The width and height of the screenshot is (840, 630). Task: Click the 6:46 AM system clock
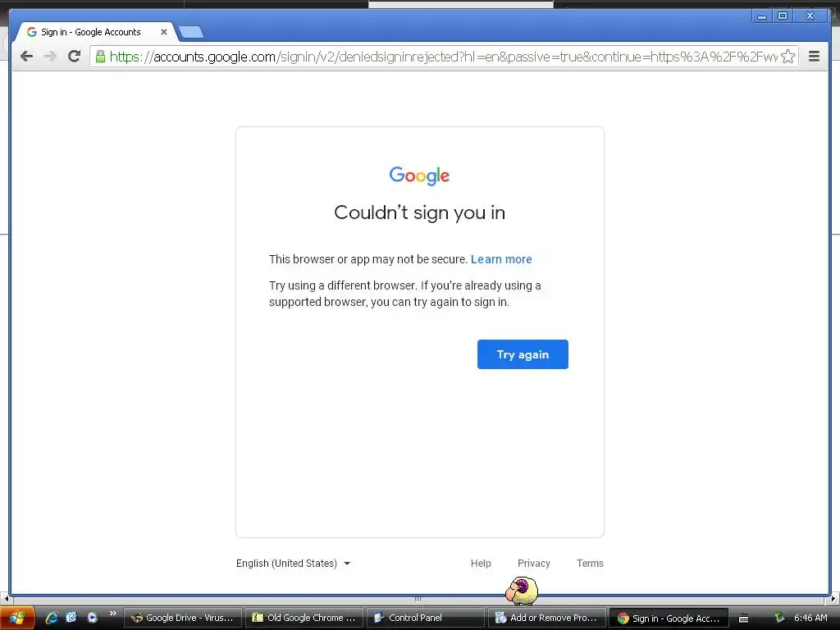coord(810,618)
